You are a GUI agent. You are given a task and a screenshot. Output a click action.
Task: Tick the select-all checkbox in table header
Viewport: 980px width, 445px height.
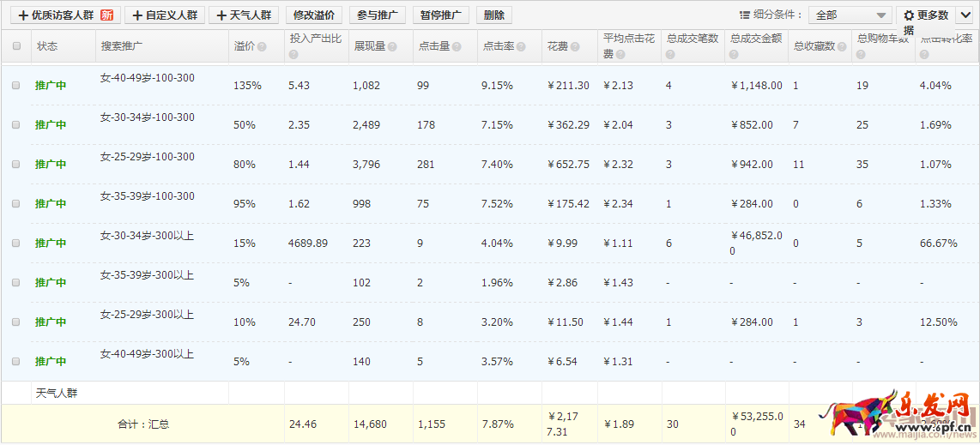pyautogui.click(x=16, y=46)
